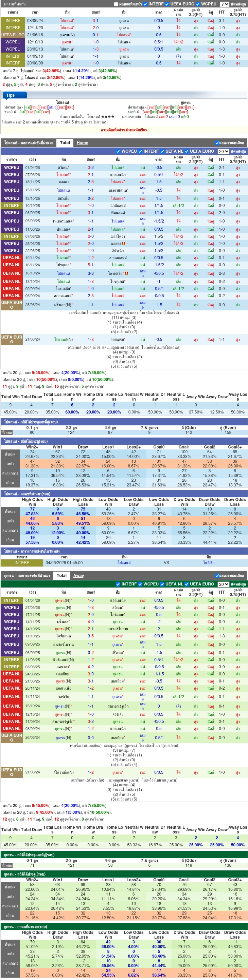Uncheck INTERF filter in the โปแลนด์ results section
The height and width of the screenshot is (980, 248).
[x=140, y=151]
